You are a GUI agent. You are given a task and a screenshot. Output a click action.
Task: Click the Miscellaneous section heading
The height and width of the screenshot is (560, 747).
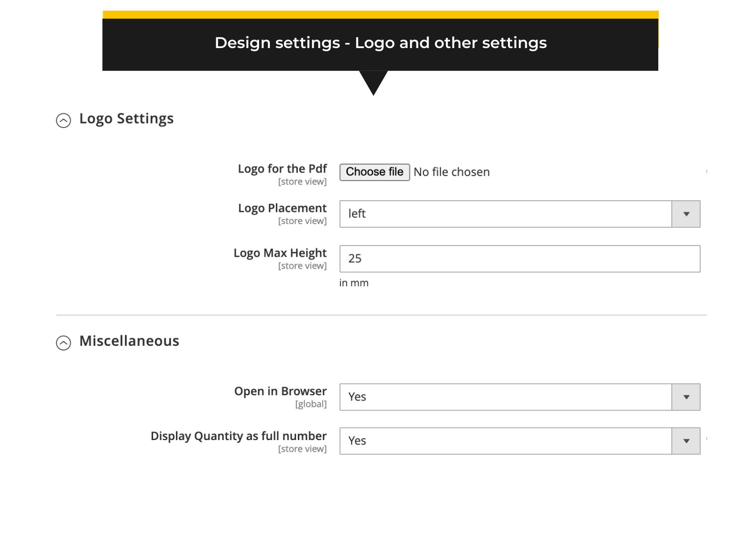coord(129,341)
